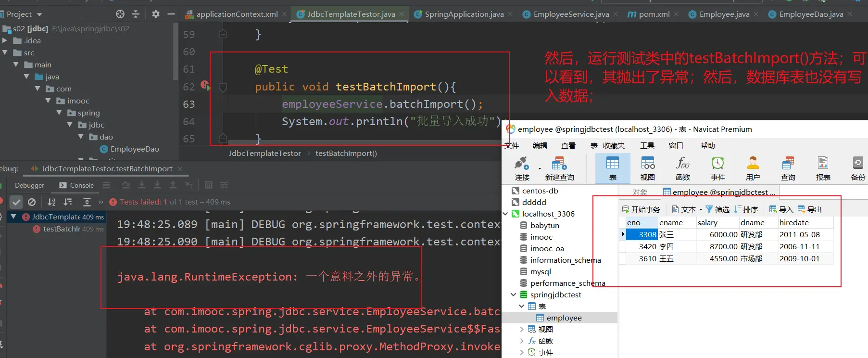This screenshot has height=358, width=868.
Task: Click the Collapse All icon in Project panel
Action: tap(136, 14)
